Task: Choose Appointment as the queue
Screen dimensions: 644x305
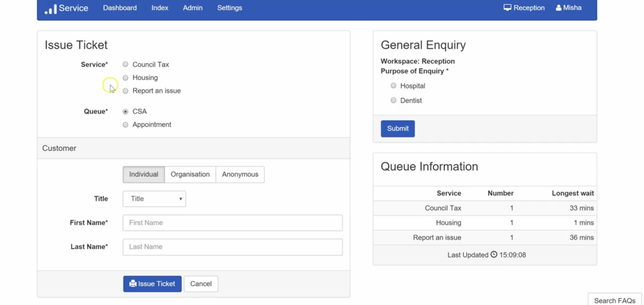Action: [x=126, y=124]
